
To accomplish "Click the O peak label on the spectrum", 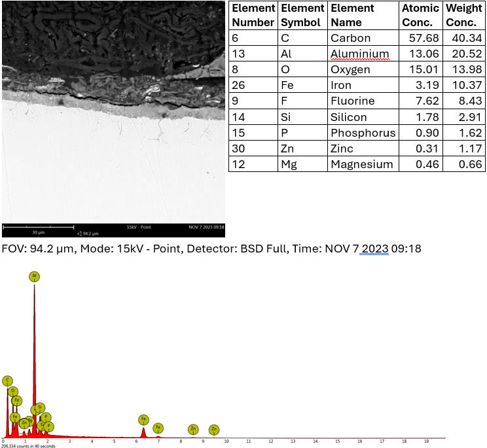I will point(13,392).
